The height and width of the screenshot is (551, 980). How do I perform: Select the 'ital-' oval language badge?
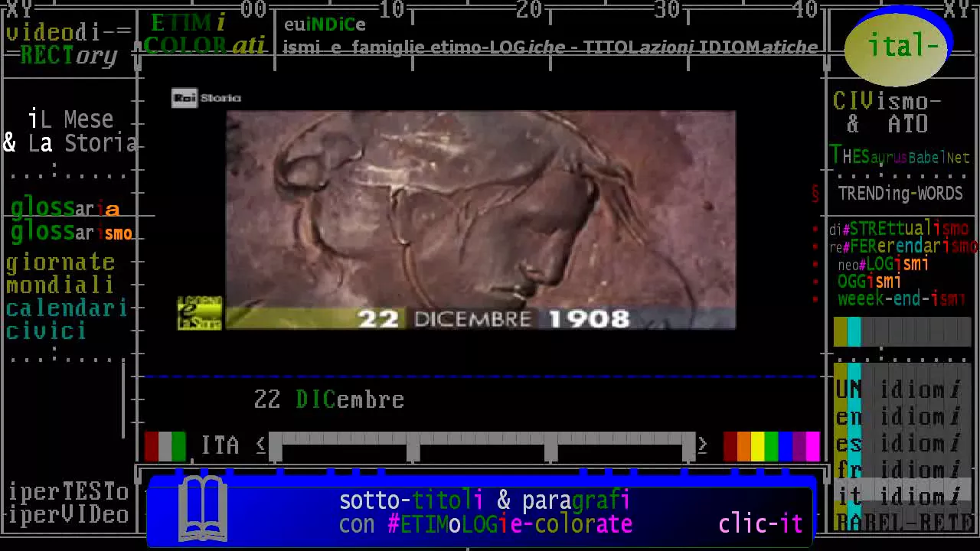(899, 47)
